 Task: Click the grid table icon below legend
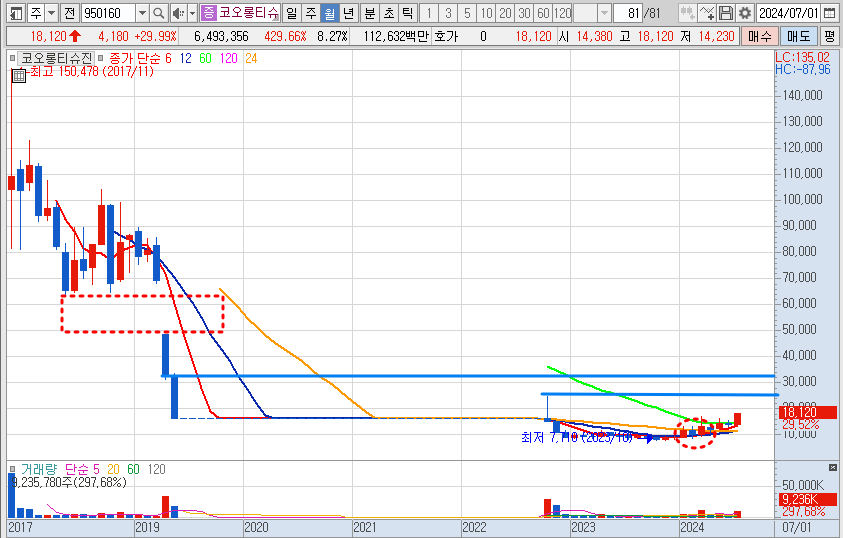coord(19,76)
